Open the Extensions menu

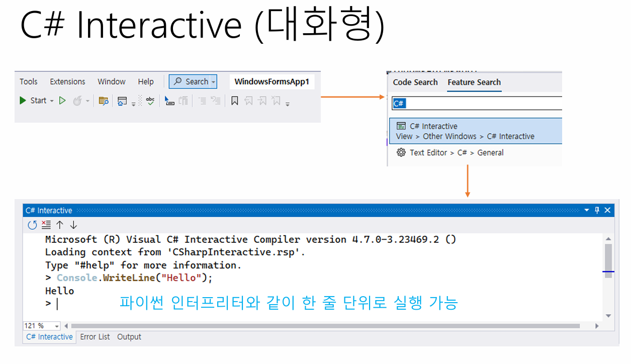tap(67, 81)
